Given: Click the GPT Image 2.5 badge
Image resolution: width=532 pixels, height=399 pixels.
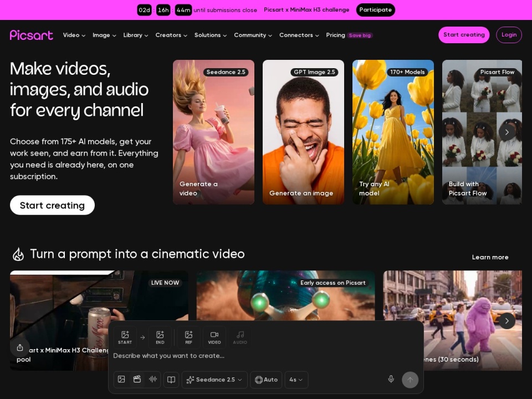Looking at the screenshot, I should (314, 72).
